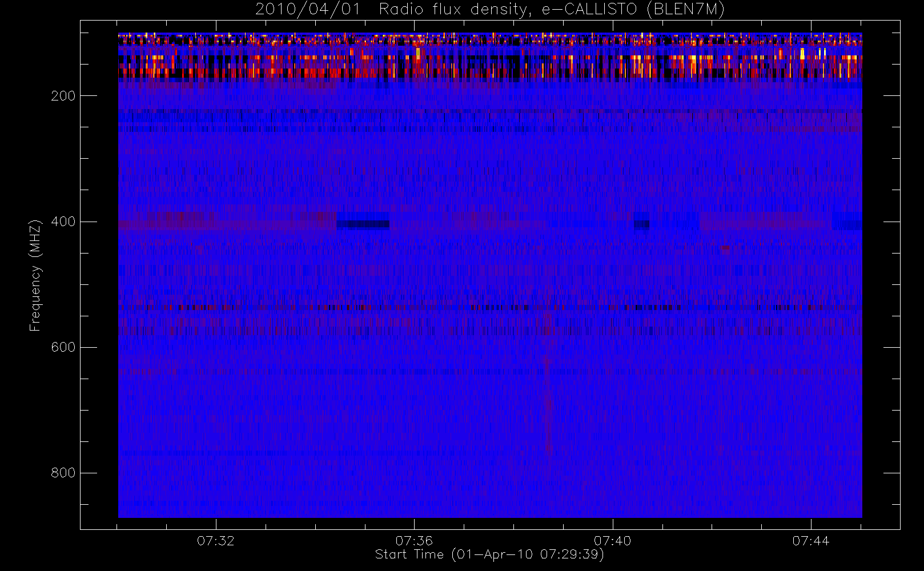Click the 07:32 time tick label
Screen dimensions: 924x571
point(216,541)
